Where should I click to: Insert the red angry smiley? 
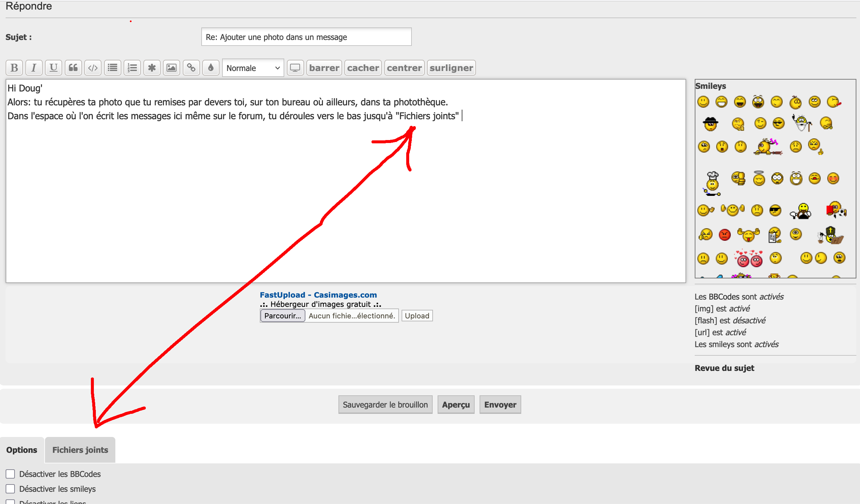point(724,235)
